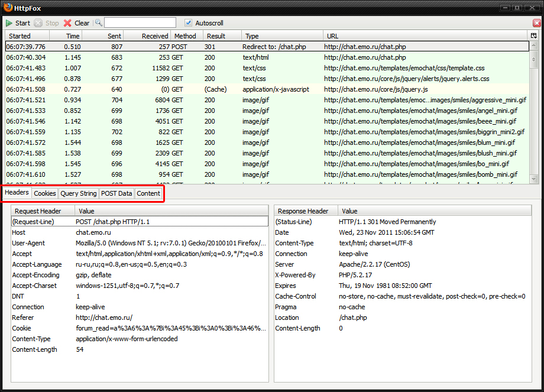This screenshot has height=392, width=544.
Task: Click the Response Header column header
Action: coord(306,210)
